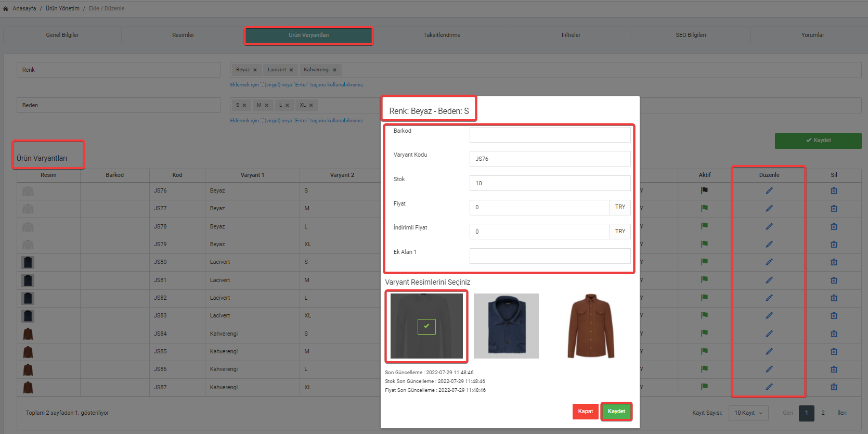
Task: Open the Yorumlar tab
Action: pyautogui.click(x=812, y=35)
